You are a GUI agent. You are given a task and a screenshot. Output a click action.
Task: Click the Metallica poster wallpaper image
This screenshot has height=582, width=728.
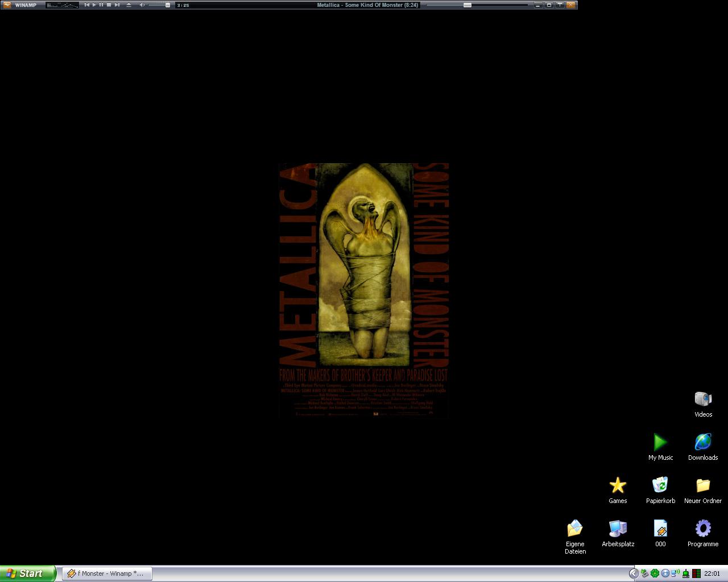point(364,290)
